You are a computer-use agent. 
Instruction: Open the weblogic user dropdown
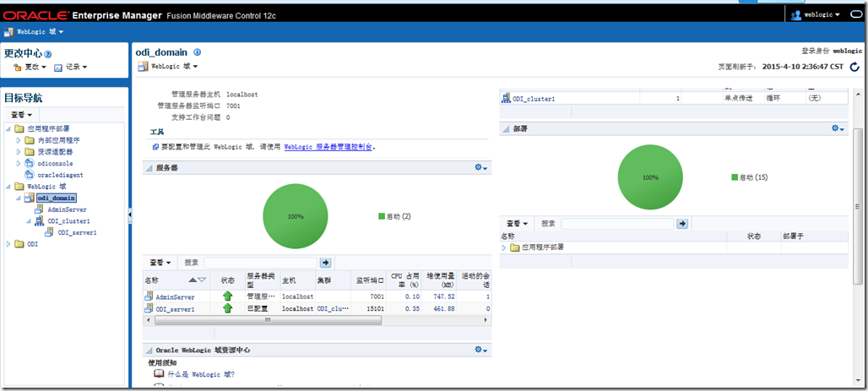[822, 15]
